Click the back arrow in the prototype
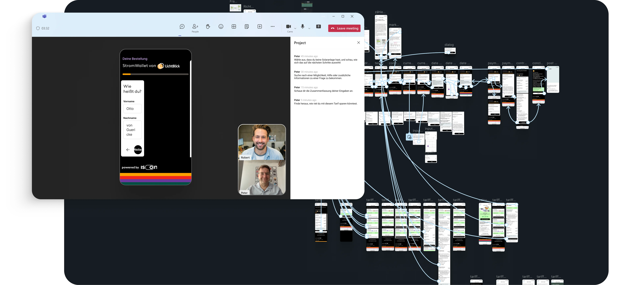 128,150
